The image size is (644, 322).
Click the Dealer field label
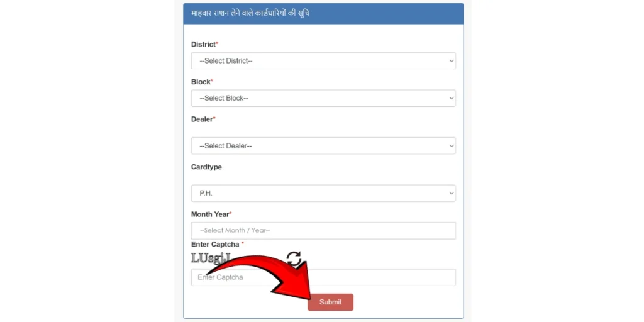pos(203,119)
